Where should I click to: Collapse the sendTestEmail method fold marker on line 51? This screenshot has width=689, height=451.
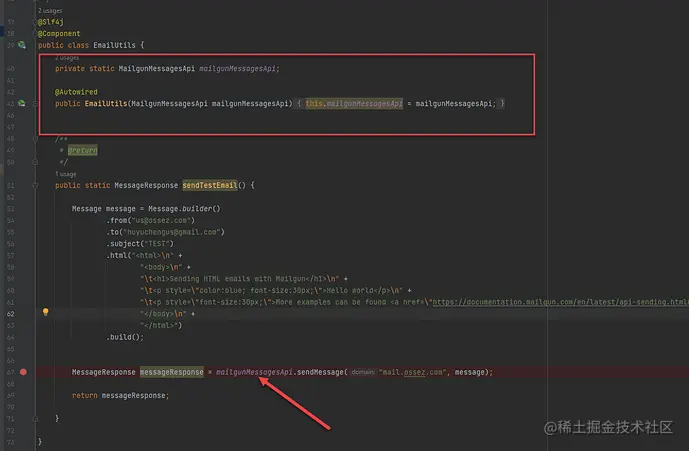pyautogui.click(x=35, y=185)
